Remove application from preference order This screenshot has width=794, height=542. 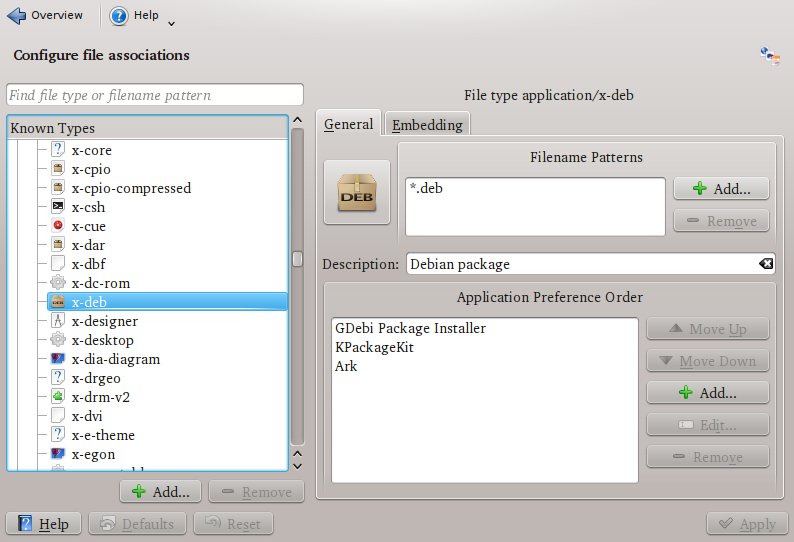(x=708, y=457)
